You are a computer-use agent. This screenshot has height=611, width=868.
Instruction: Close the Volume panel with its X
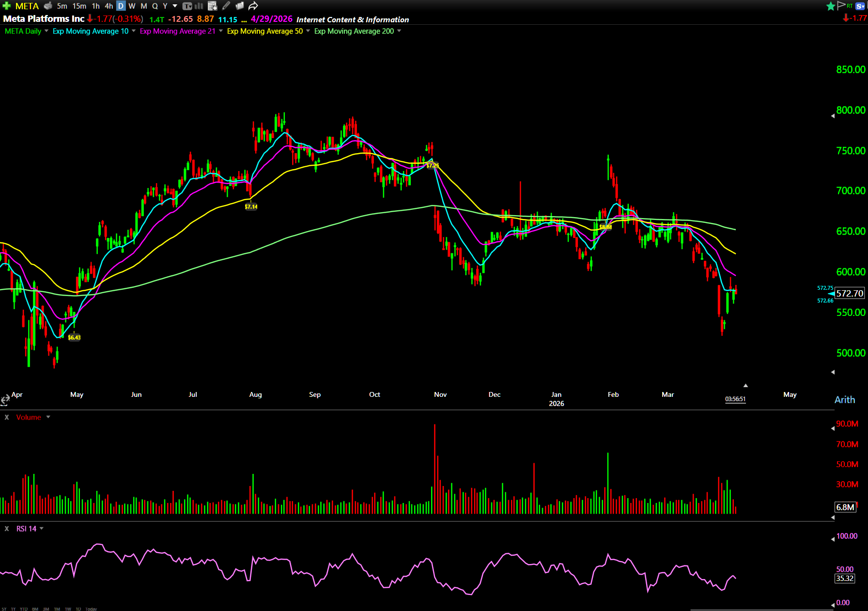[7, 417]
